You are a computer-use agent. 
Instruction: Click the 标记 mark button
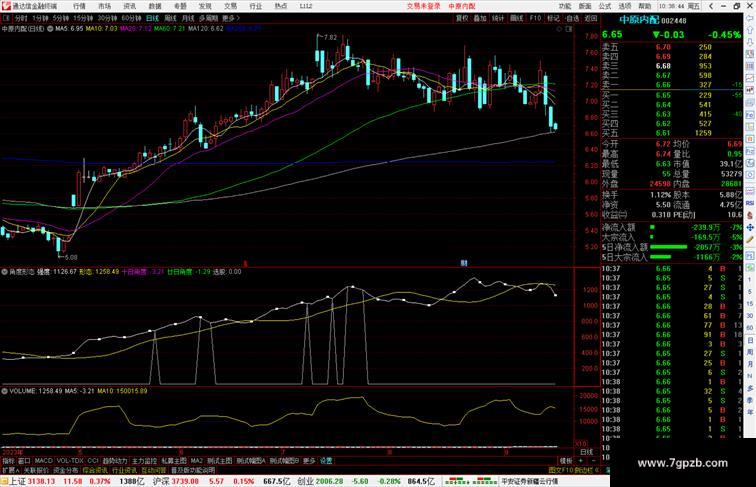553,18
